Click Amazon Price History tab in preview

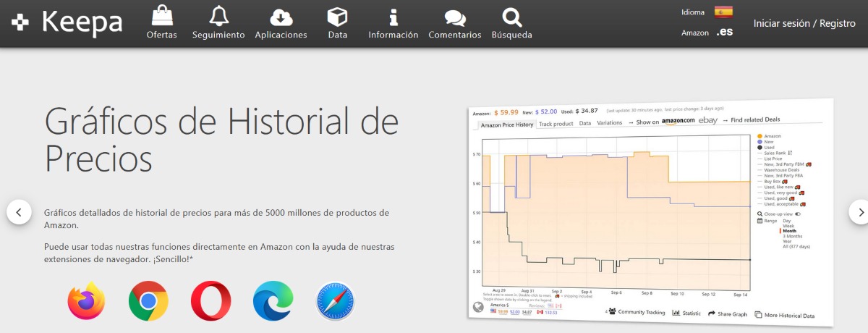[507, 125]
